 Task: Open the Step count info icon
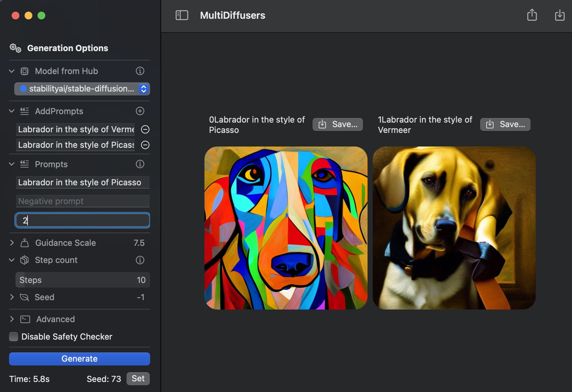(x=140, y=260)
